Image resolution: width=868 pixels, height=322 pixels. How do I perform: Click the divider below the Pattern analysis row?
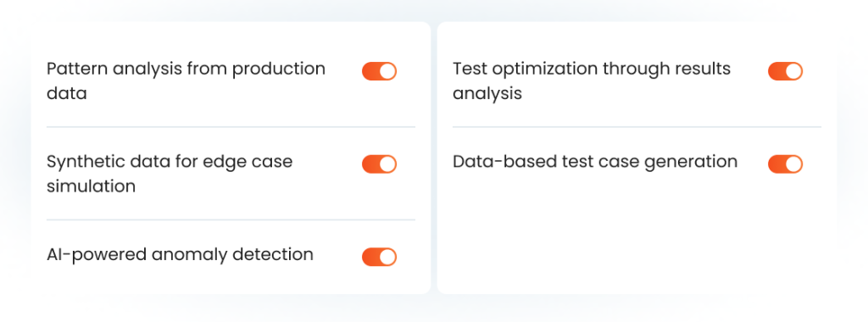tap(231, 127)
